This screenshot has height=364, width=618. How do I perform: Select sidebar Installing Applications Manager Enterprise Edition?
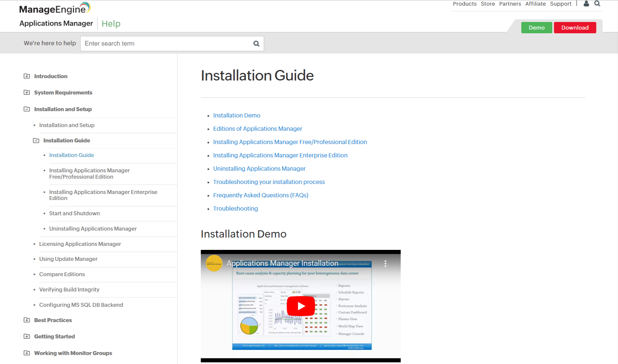tap(103, 195)
